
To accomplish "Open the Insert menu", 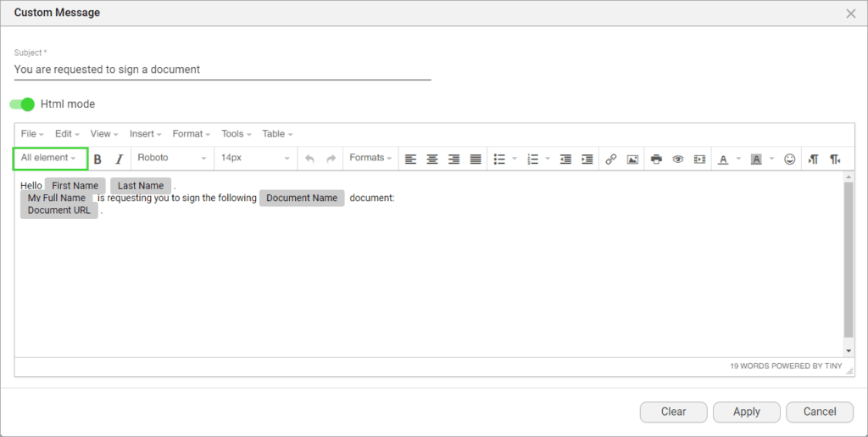I will [x=145, y=133].
